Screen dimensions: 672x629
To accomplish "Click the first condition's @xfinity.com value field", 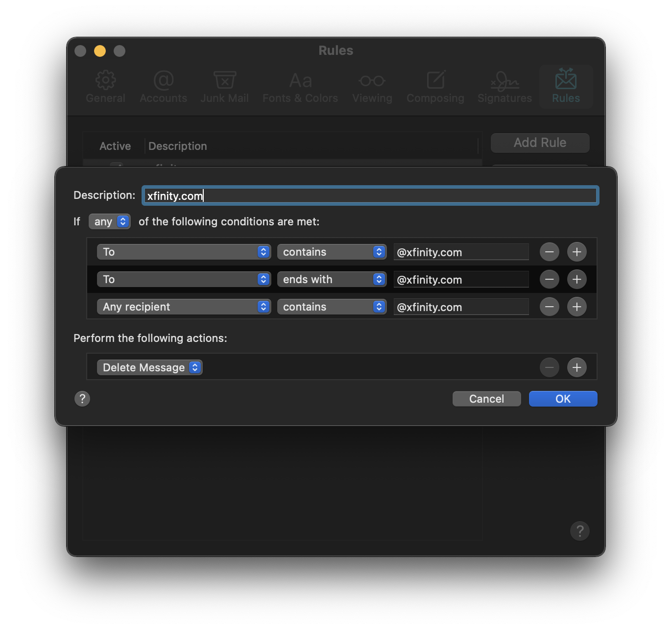I will point(461,252).
